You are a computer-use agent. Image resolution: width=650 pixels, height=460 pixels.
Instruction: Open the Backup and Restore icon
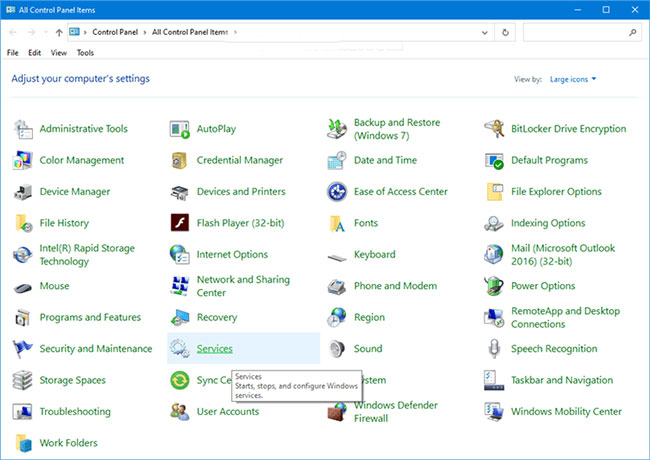coord(337,129)
